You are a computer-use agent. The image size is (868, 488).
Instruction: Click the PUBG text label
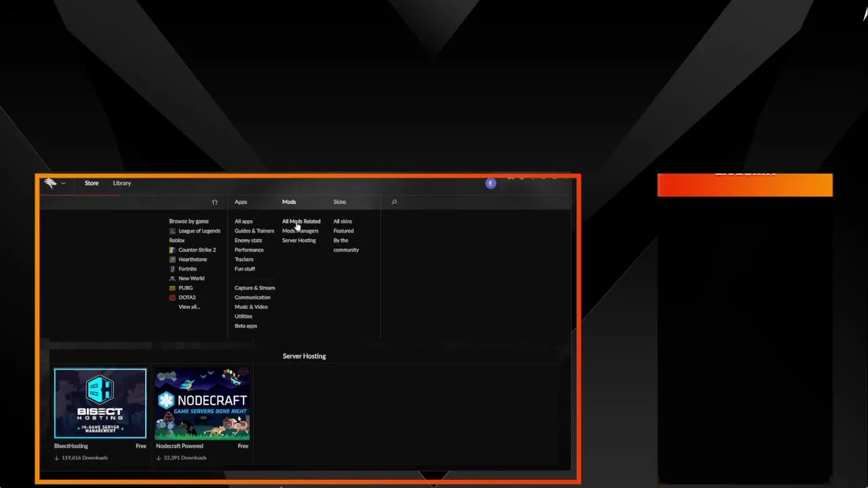[x=185, y=288]
